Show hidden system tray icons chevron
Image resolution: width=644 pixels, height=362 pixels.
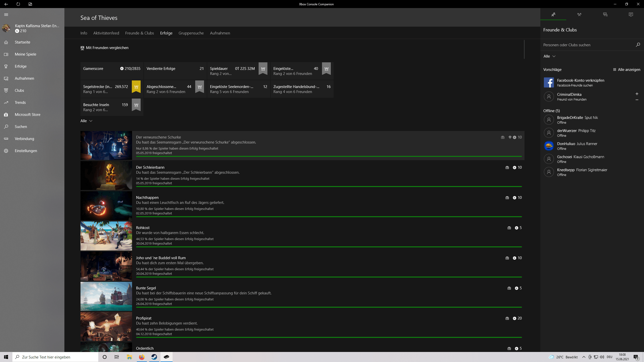(x=584, y=357)
